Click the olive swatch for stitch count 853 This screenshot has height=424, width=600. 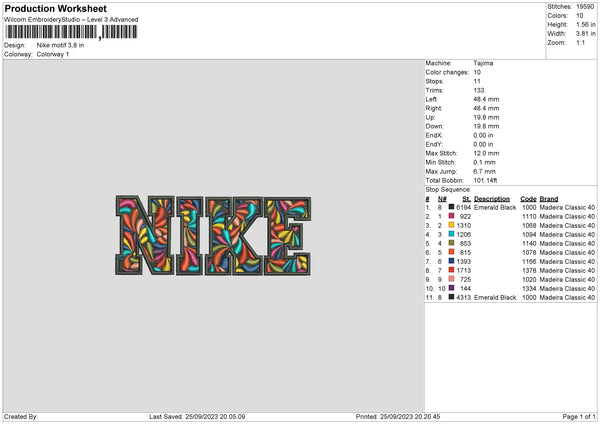pos(452,243)
